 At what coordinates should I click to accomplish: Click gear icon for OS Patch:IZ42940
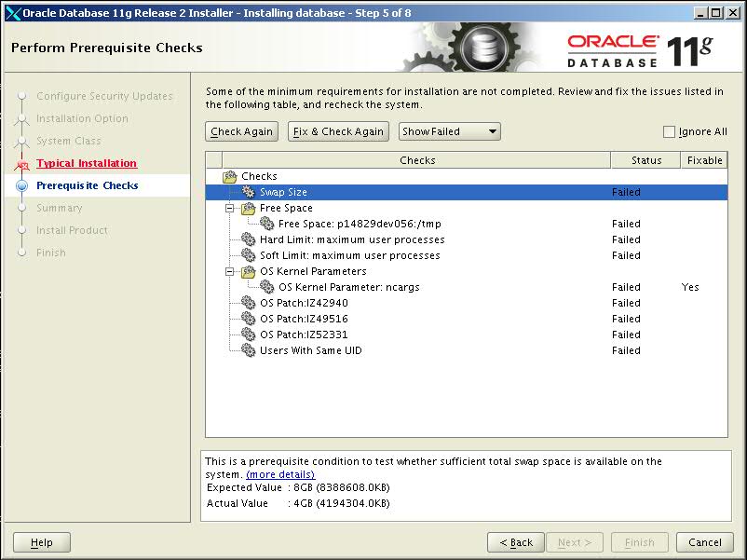pos(248,303)
